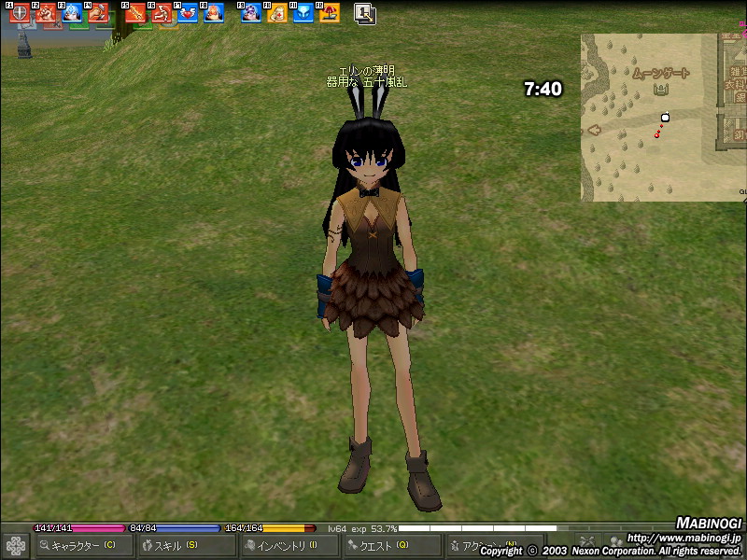The width and height of the screenshot is (747, 560).
Task: Open the main menu knot icon
Action: pos(16,546)
